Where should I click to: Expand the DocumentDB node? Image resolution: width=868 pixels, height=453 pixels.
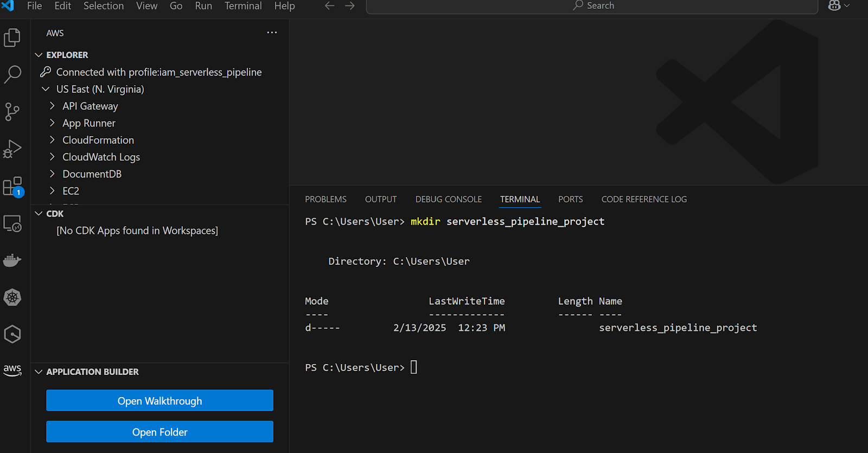click(x=52, y=174)
